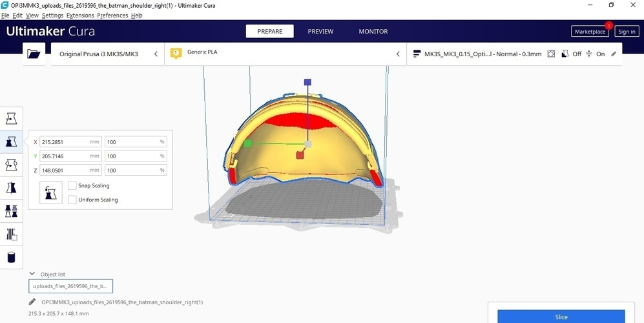Viewport: 644px width, 323px height.
Task: Click the infill pattern icon
Action: click(551, 54)
